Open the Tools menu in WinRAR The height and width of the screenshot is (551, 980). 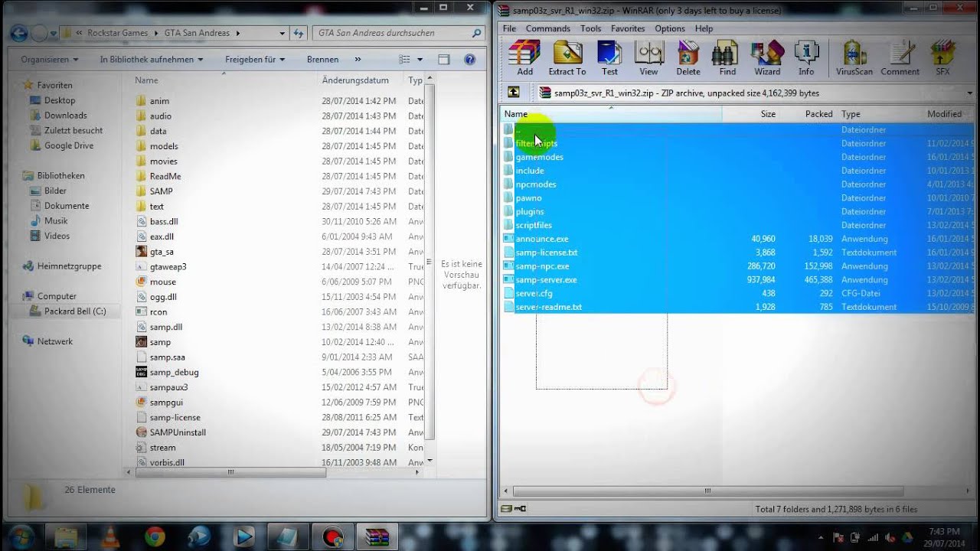pos(591,28)
